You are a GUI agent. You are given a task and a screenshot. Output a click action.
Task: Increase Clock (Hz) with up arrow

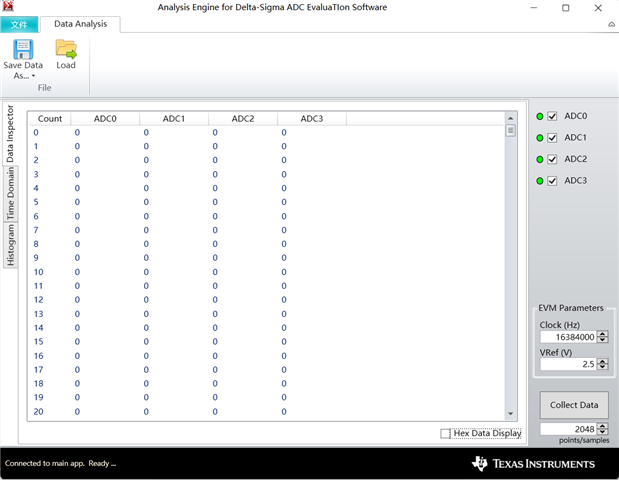[x=602, y=334]
